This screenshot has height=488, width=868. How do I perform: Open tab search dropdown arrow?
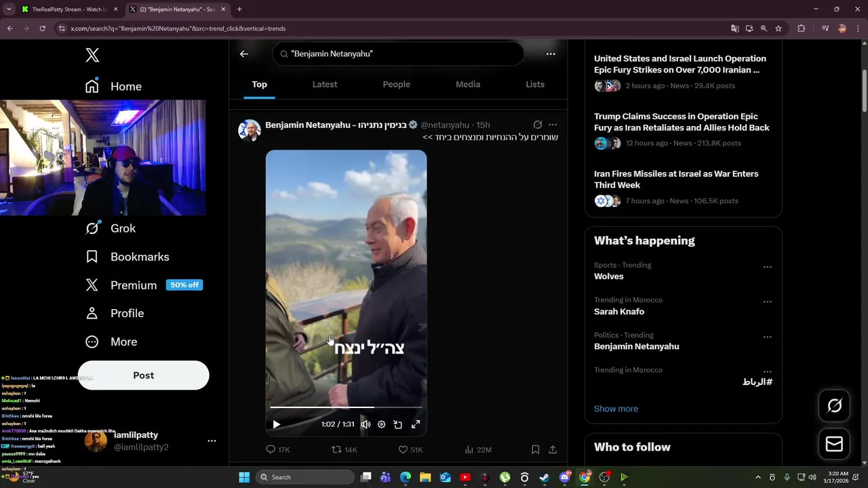[8, 9]
